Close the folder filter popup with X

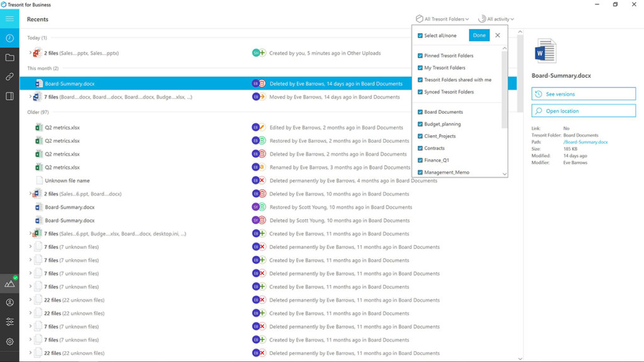pyautogui.click(x=497, y=36)
